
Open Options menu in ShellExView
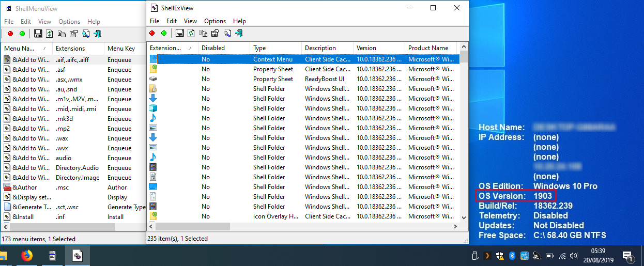pyautogui.click(x=215, y=21)
